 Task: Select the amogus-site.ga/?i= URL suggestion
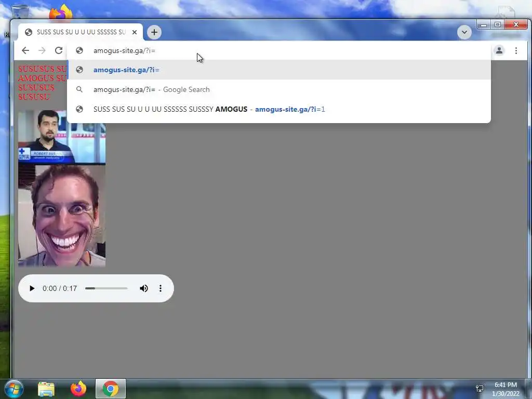click(279, 70)
